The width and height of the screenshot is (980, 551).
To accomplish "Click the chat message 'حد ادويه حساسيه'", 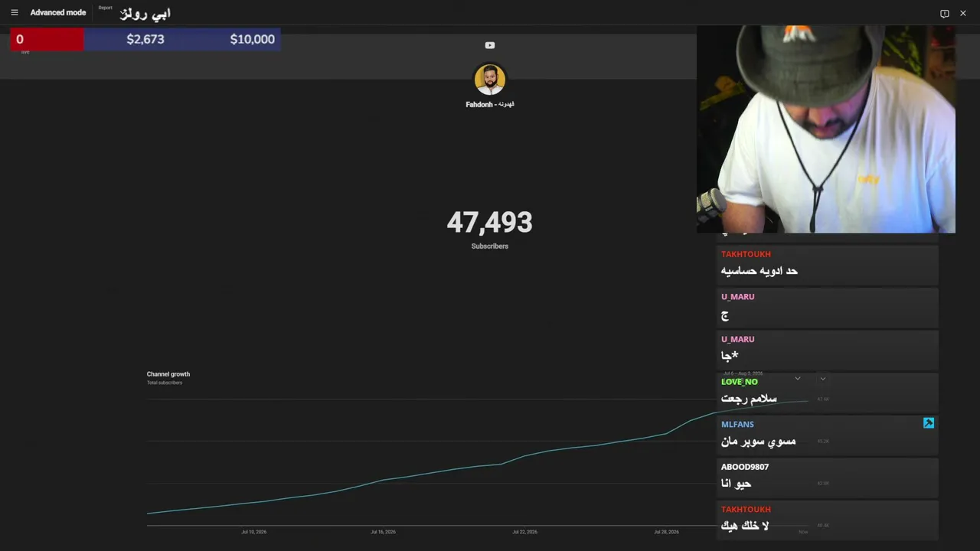I will [759, 271].
